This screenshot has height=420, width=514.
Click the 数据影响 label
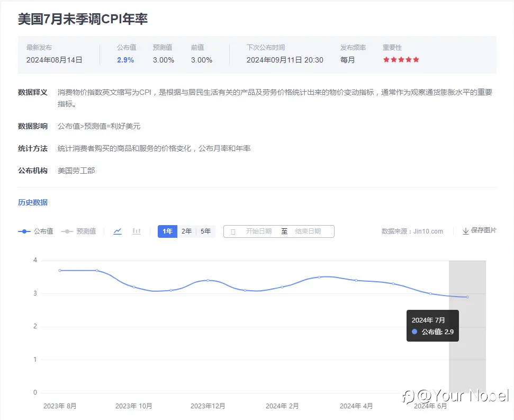(x=33, y=126)
